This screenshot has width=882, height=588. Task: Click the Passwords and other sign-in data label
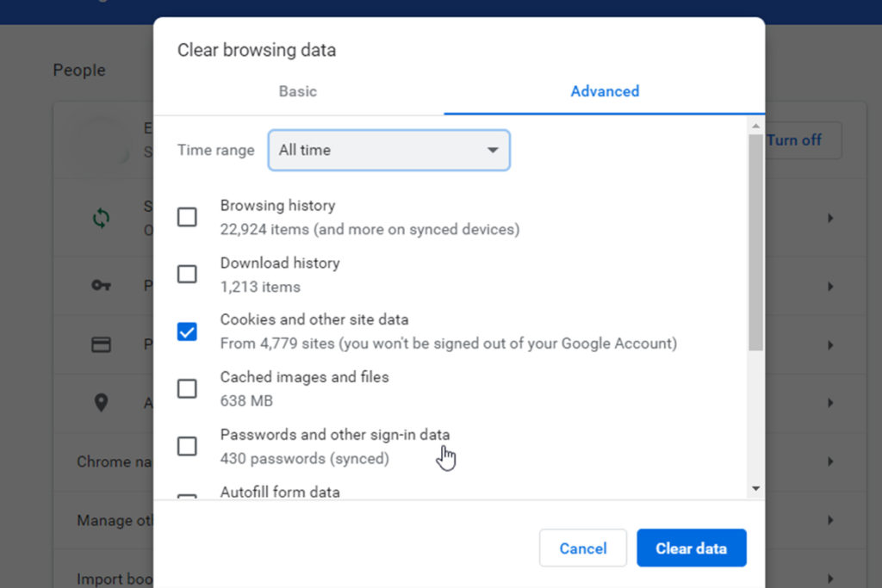click(x=335, y=435)
